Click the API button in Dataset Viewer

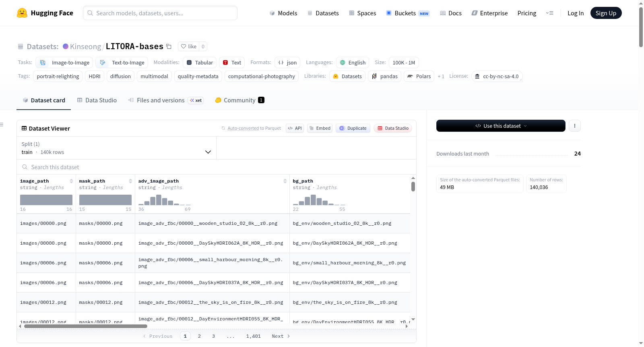(295, 128)
